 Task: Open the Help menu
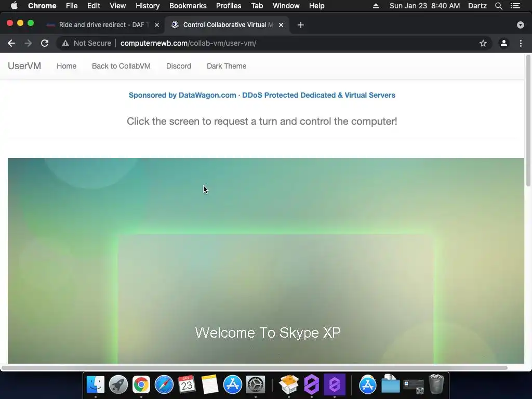pos(316,6)
